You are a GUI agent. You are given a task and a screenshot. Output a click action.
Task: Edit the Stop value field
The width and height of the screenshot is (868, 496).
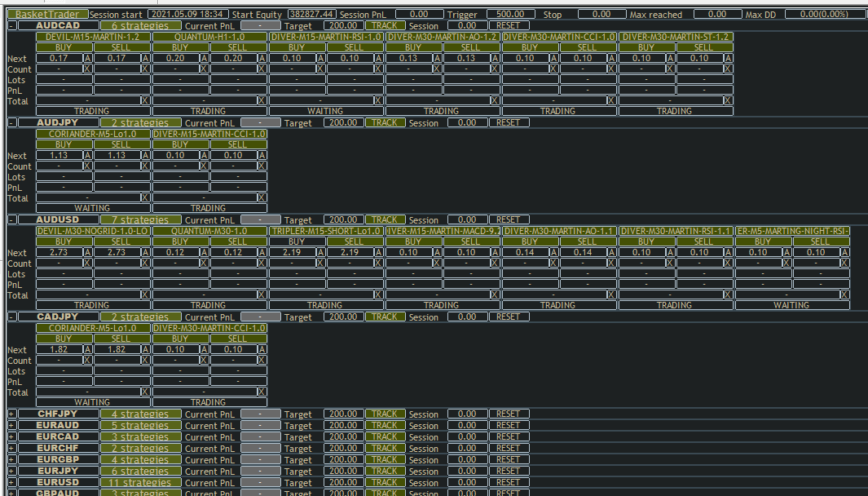[x=601, y=14]
